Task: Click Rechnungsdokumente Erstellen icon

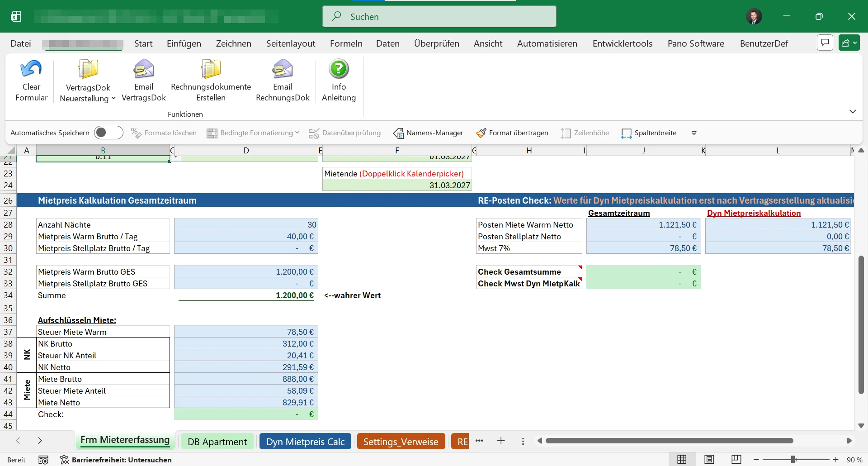Action: (x=211, y=69)
